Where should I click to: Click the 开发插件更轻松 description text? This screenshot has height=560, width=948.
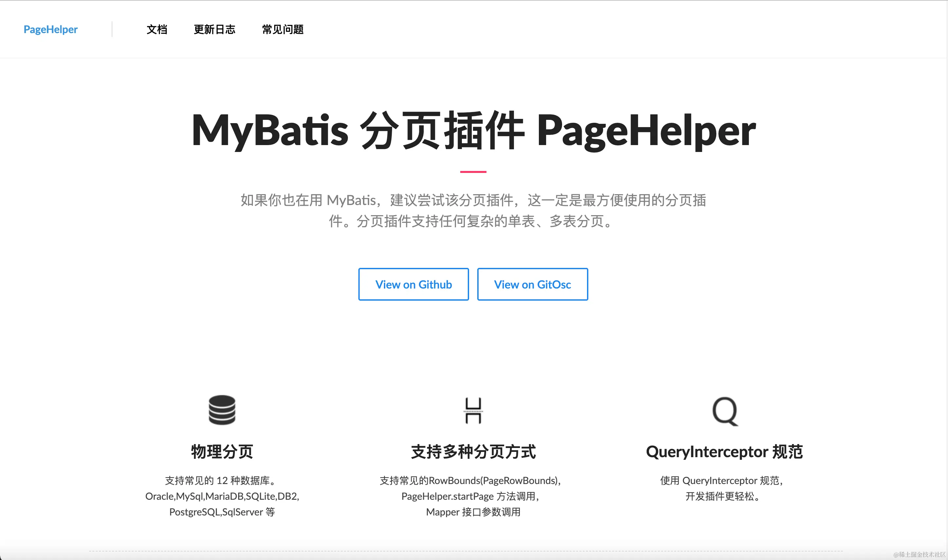(722, 496)
